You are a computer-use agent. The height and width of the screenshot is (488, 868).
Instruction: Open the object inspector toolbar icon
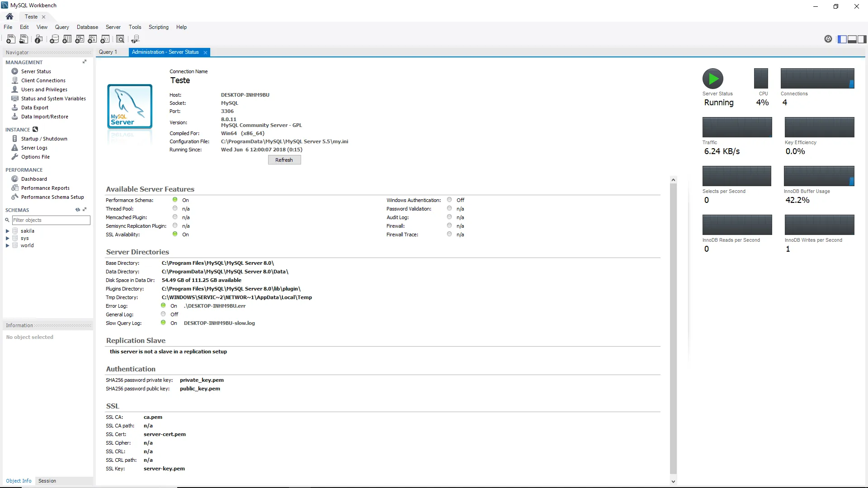click(x=39, y=39)
